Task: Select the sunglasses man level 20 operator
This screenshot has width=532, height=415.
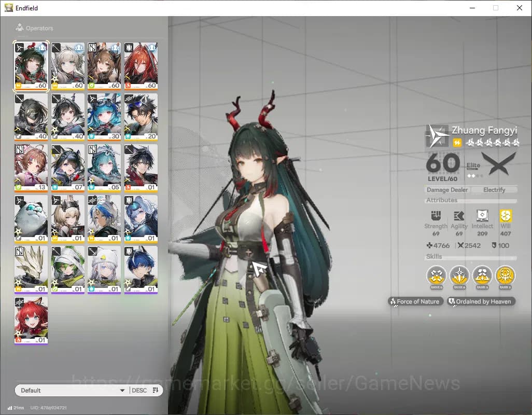Action: point(141,117)
